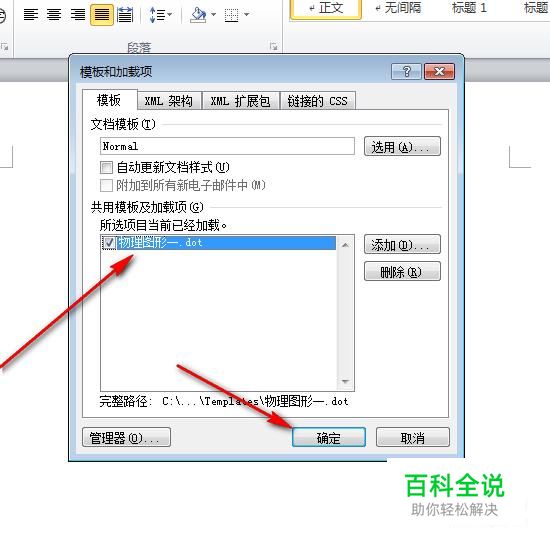The image size is (550, 550).
Task: Select the 无间隔 style
Action: [398, 8]
